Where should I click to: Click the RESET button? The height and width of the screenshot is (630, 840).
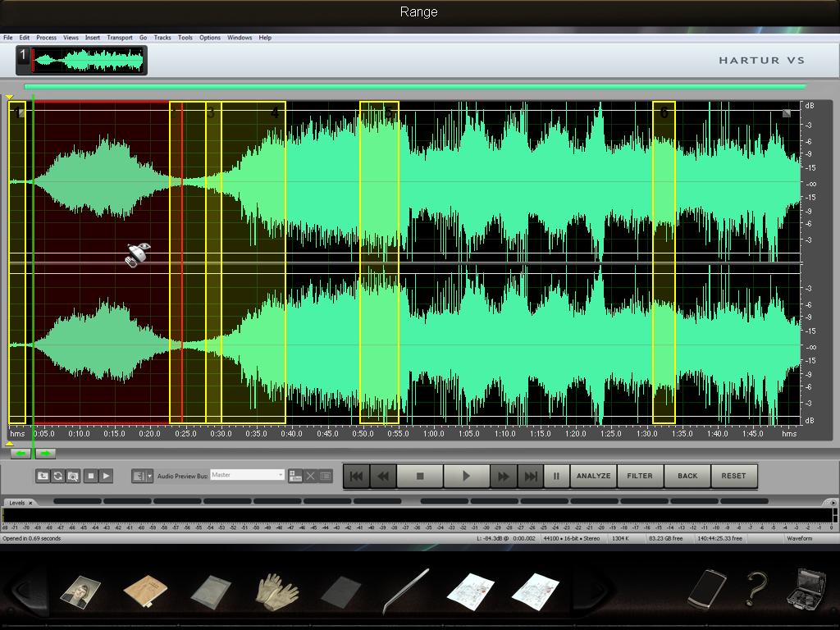[733, 476]
